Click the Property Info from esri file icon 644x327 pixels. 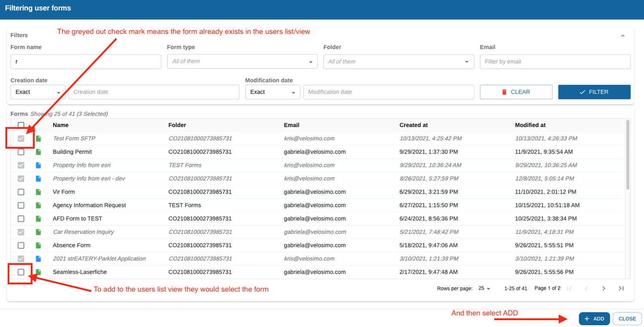[38, 165]
